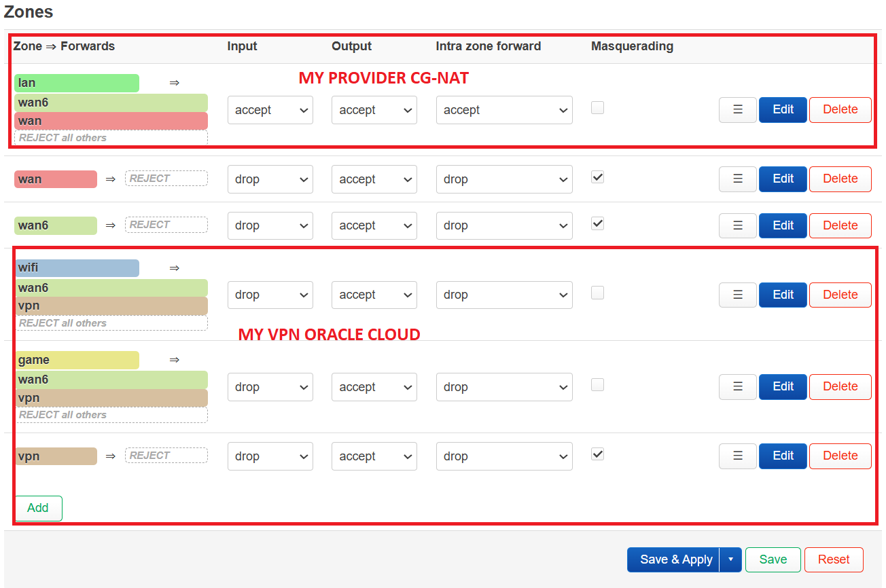Enable masquerading for lan zone

(x=597, y=107)
